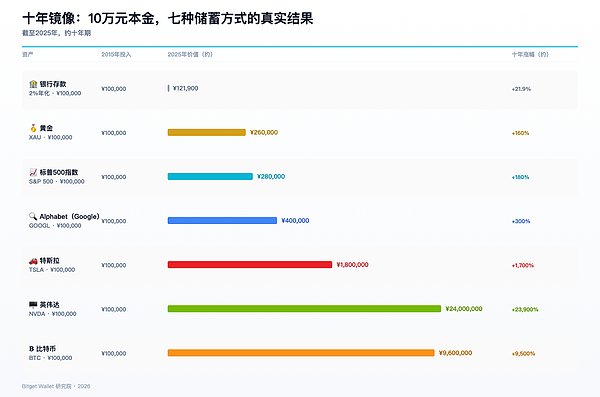The image size is (600, 397).
Task: Click the ¥121,900 value label
Action: 186,88
